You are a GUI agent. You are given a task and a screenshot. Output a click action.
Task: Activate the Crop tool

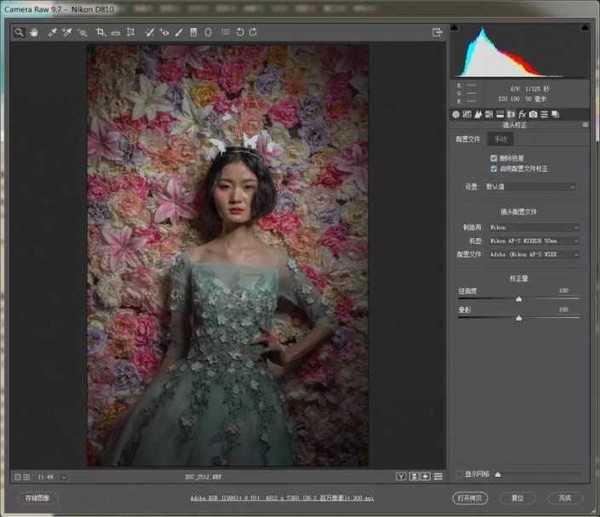tap(101, 33)
